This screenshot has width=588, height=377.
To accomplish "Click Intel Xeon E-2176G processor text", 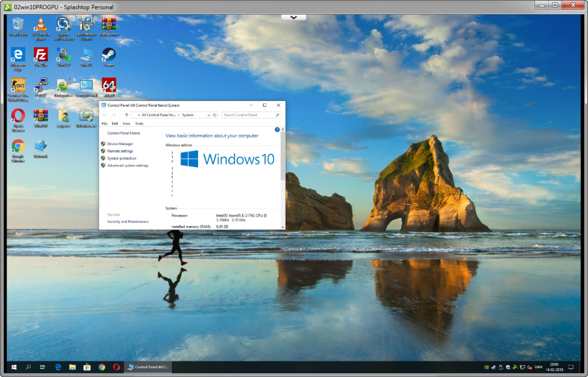I will (x=242, y=218).
